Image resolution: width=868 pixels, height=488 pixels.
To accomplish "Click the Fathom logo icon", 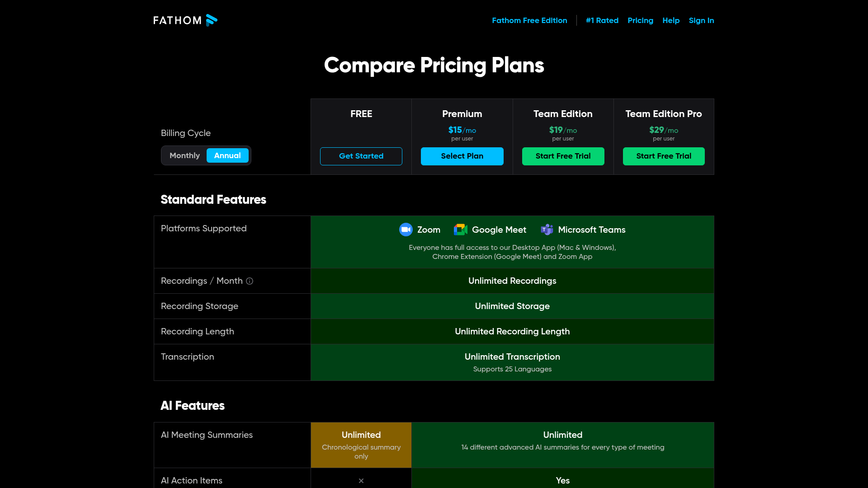I will [212, 20].
